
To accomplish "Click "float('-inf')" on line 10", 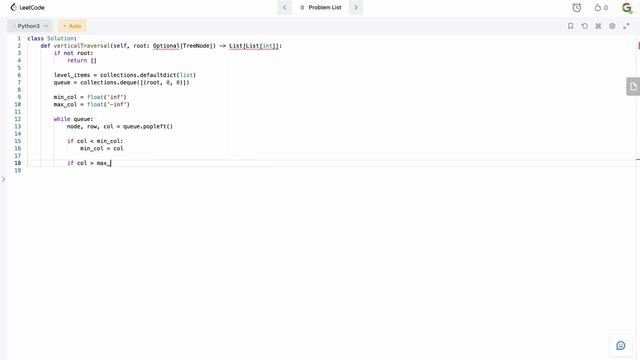I will point(108,104).
